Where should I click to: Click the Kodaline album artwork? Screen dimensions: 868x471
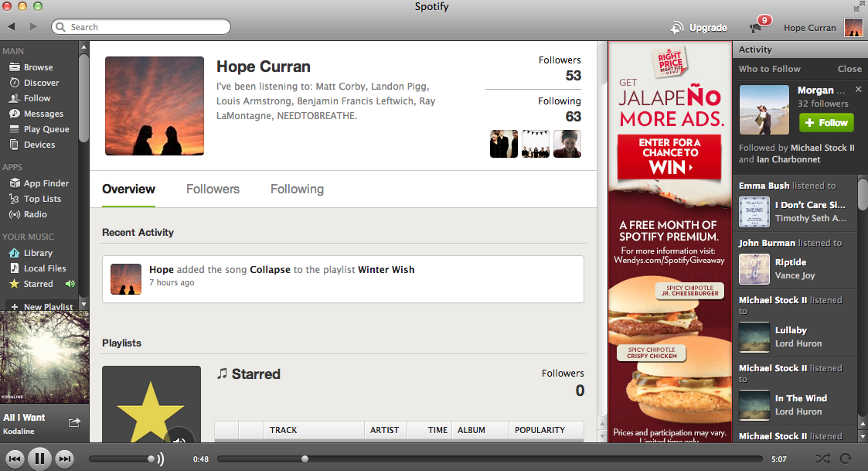44,357
